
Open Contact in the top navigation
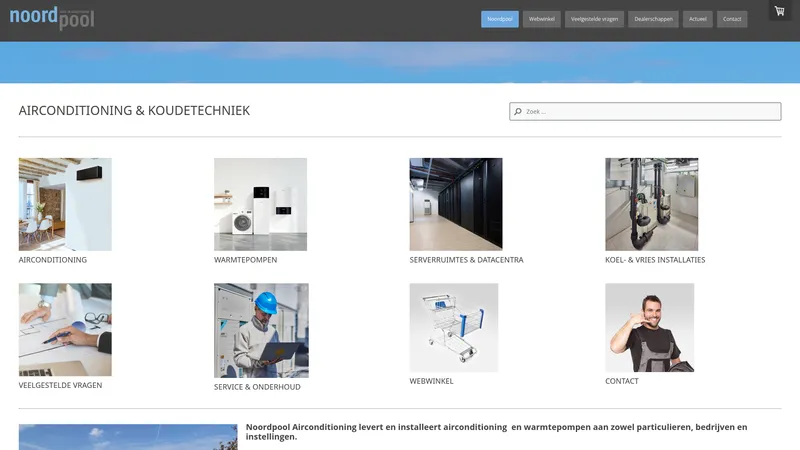[732, 19]
